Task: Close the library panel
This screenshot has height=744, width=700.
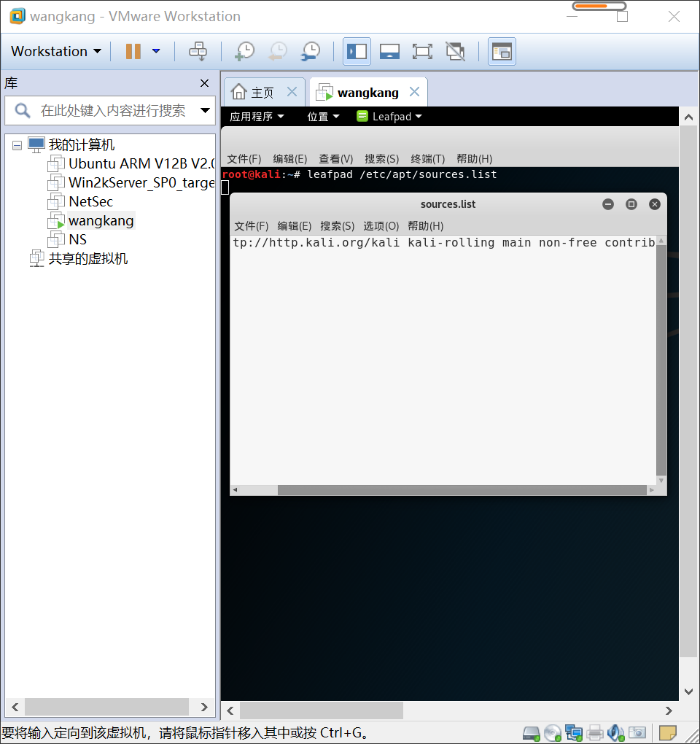Action: [x=204, y=83]
